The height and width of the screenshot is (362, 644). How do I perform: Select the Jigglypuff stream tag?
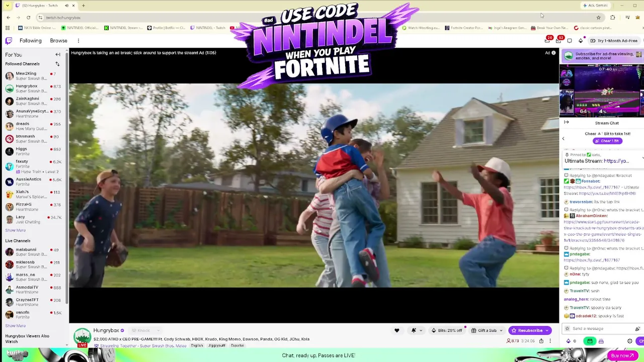tap(217, 346)
